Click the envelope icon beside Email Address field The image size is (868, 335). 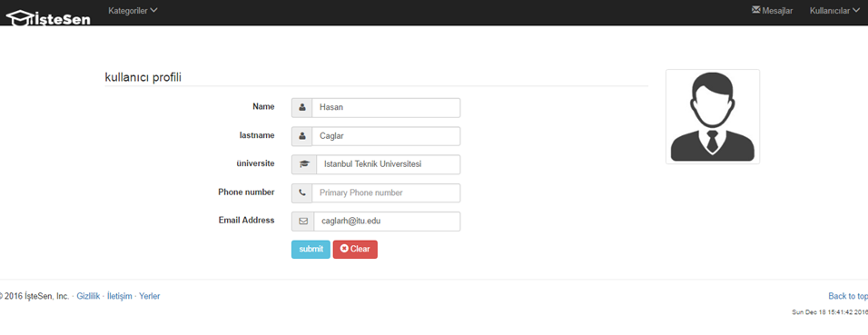(x=303, y=221)
